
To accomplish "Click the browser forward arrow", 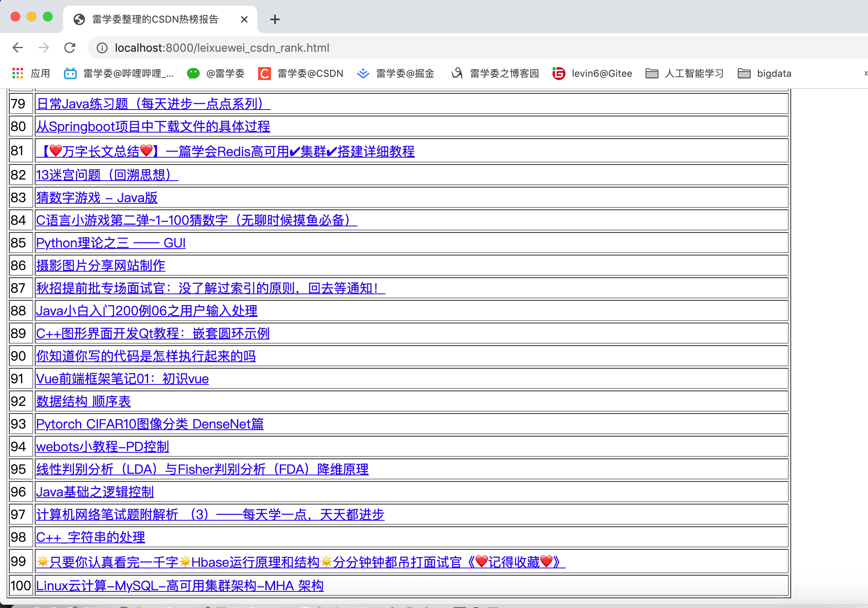I will (44, 47).
